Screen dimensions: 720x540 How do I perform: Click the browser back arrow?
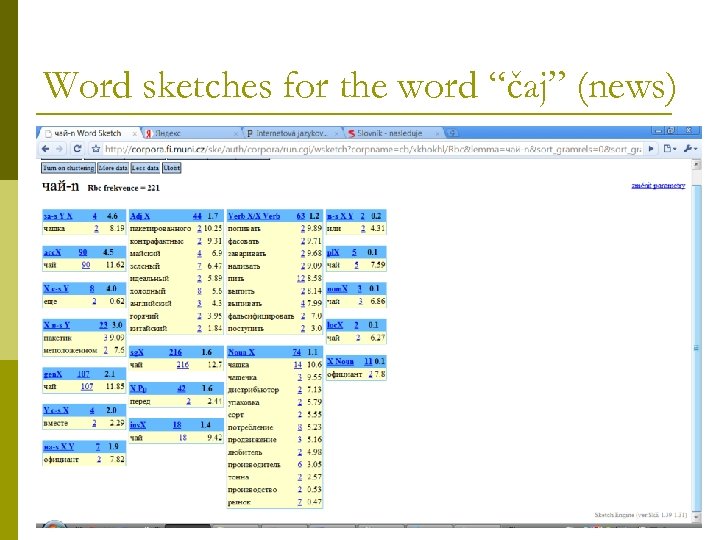(x=45, y=149)
